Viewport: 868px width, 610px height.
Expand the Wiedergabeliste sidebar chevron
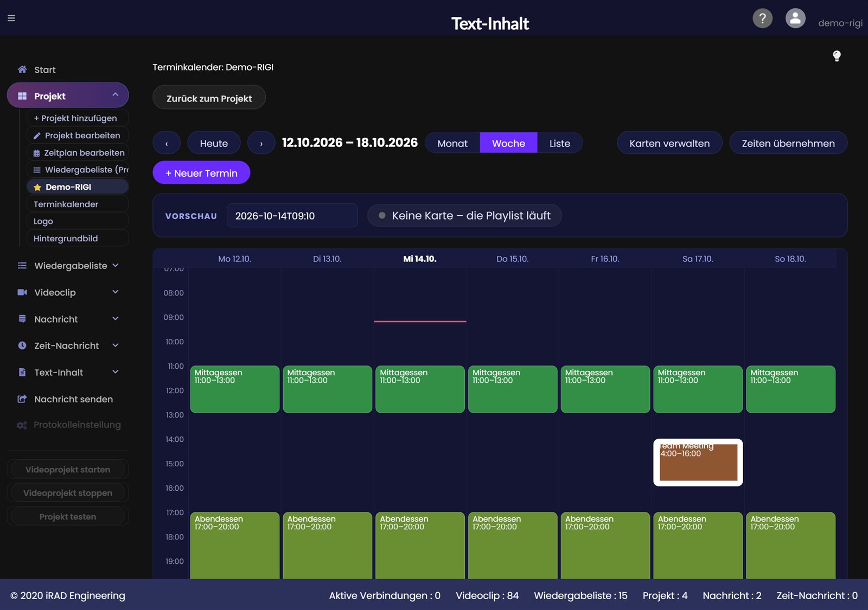point(116,266)
